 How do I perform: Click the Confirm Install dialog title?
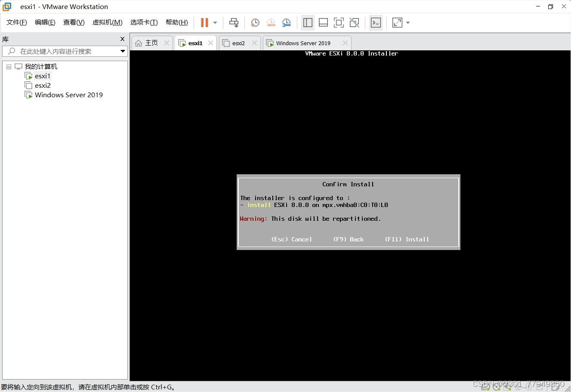tap(348, 184)
